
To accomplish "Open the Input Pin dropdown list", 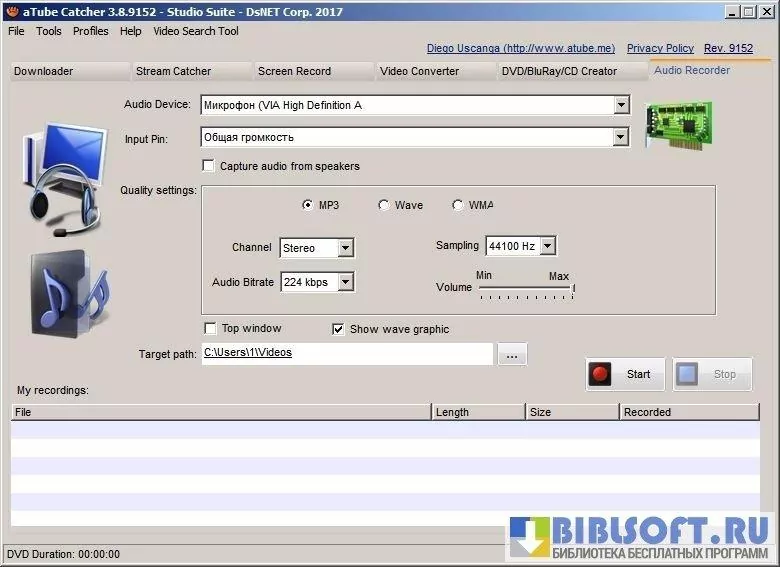I will [621, 137].
